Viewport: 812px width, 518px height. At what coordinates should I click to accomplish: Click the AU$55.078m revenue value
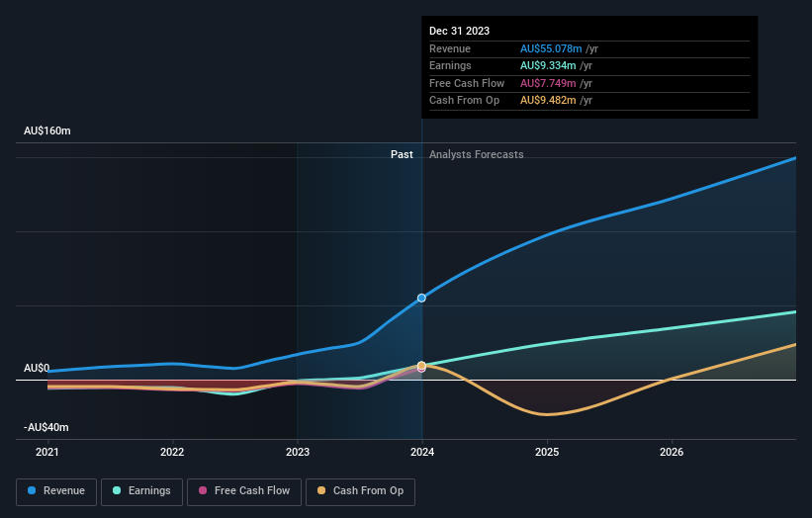tap(551, 48)
